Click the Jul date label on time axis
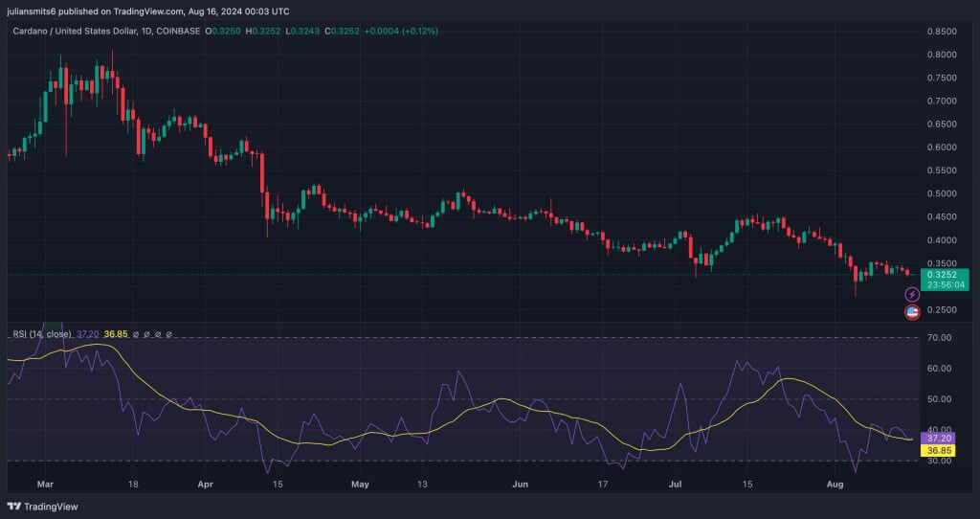Screen dimensions: 980x519 pos(676,484)
